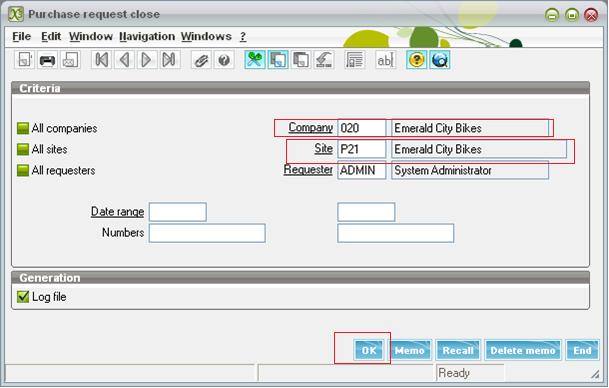This screenshot has width=609, height=388.
Task: Click the Numbers start field
Action: [207, 233]
